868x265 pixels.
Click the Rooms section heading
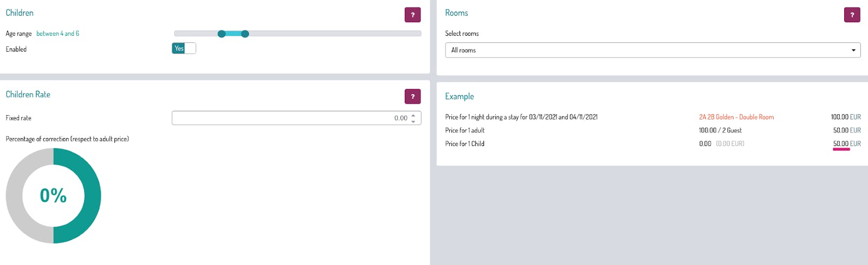456,12
